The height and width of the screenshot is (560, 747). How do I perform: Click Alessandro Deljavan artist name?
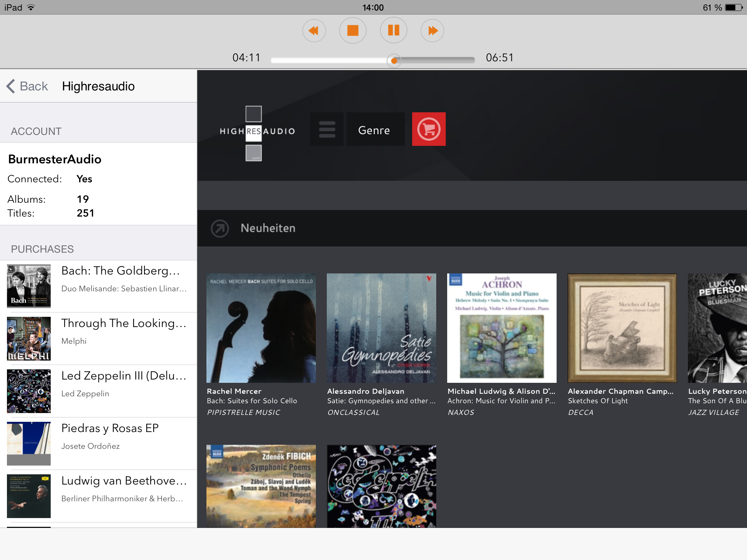(366, 391)
